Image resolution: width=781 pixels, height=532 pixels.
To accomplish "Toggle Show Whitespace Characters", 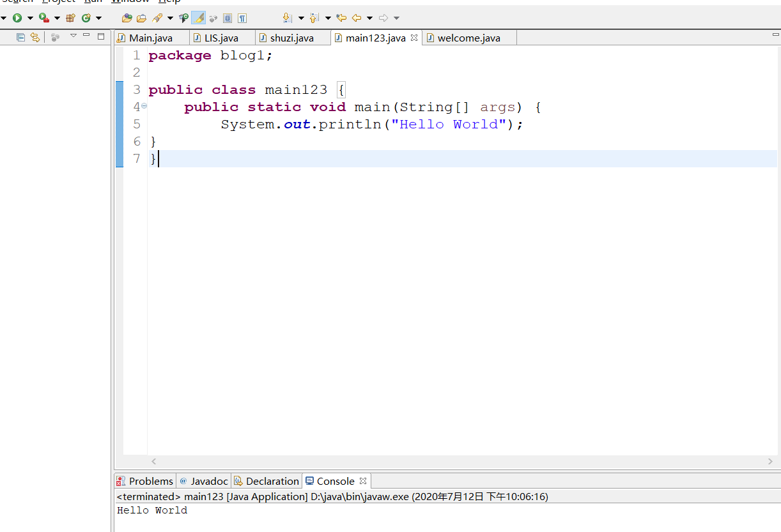I will coord(242,18).
